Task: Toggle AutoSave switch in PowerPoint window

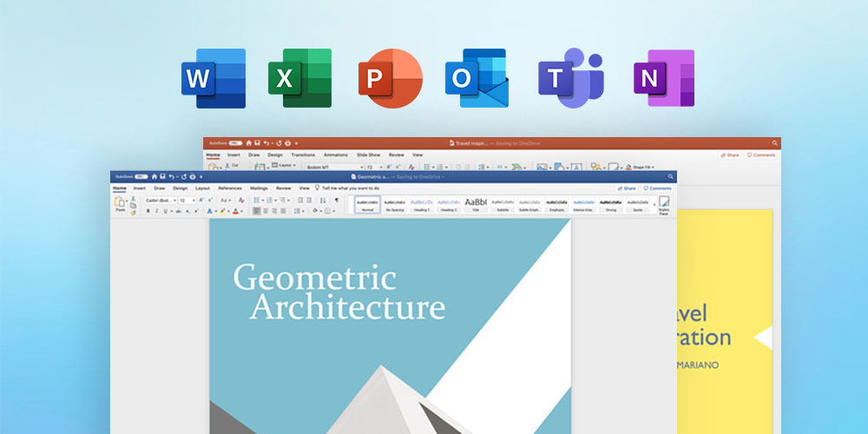Action: click(x=230, y=142)
